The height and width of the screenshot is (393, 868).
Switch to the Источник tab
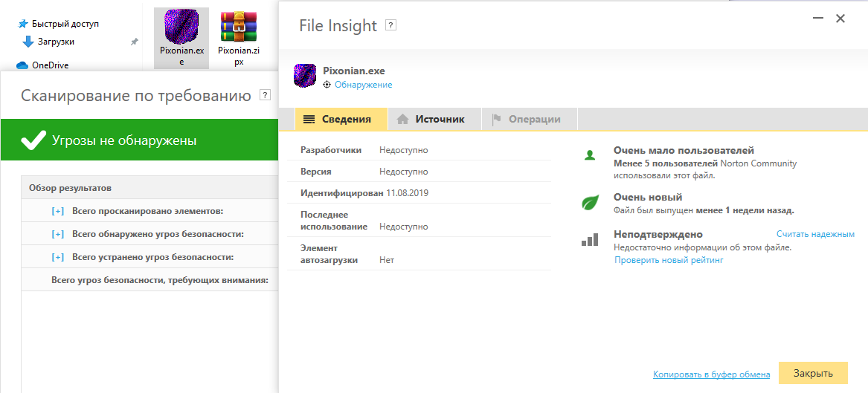pos(434,120)
